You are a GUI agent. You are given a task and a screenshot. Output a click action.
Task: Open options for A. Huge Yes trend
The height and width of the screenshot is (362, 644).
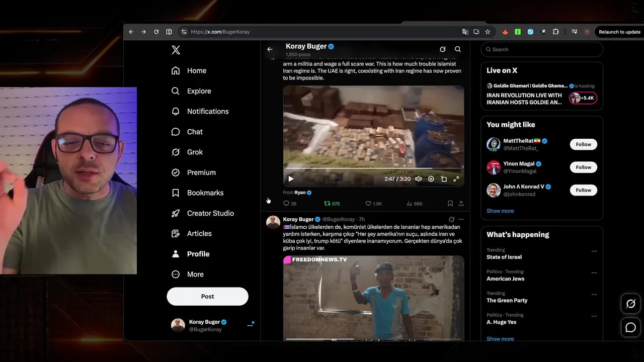pyautogui.click(x=594, y=316)
